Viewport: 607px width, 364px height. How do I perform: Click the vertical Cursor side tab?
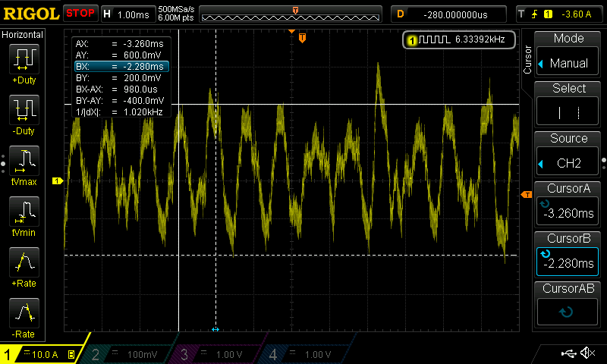coord(527,59)
